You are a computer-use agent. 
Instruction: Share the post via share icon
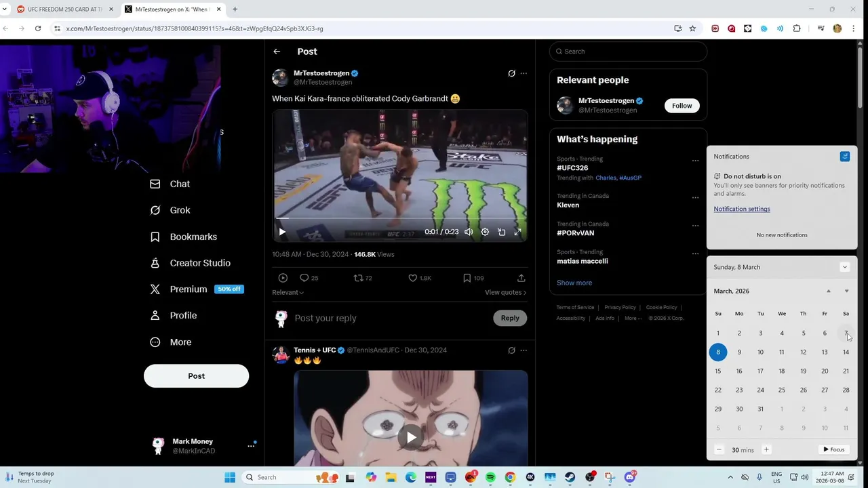pos(521,278)
